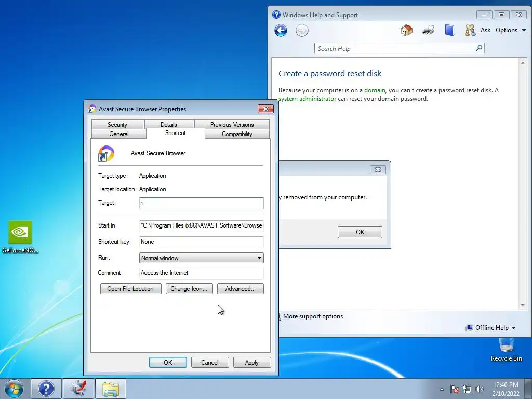532x399 pixels.
Task: Follow the system administrator link
Action: [x=307, y=99]
